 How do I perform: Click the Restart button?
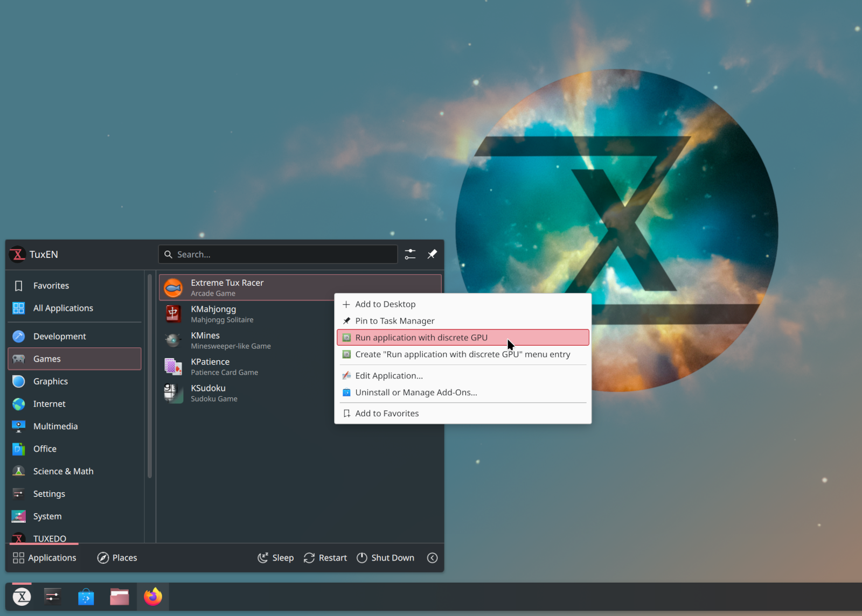[x=325, y=558]
